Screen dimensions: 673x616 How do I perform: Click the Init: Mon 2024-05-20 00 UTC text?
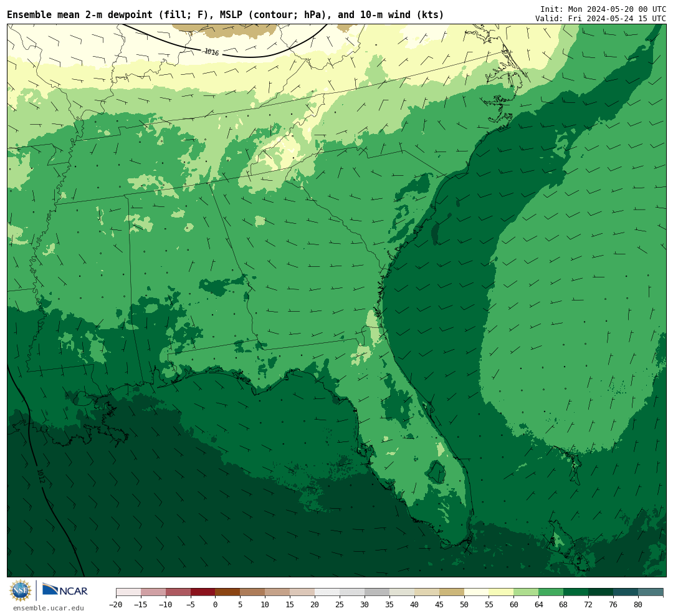click(x=603, y=9)
